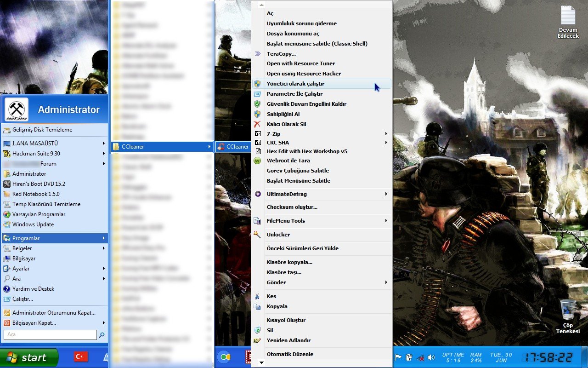Click the Chrome icon on taskbar
The width and height of the screenshot is (588, 368).
tap(224, 357)
